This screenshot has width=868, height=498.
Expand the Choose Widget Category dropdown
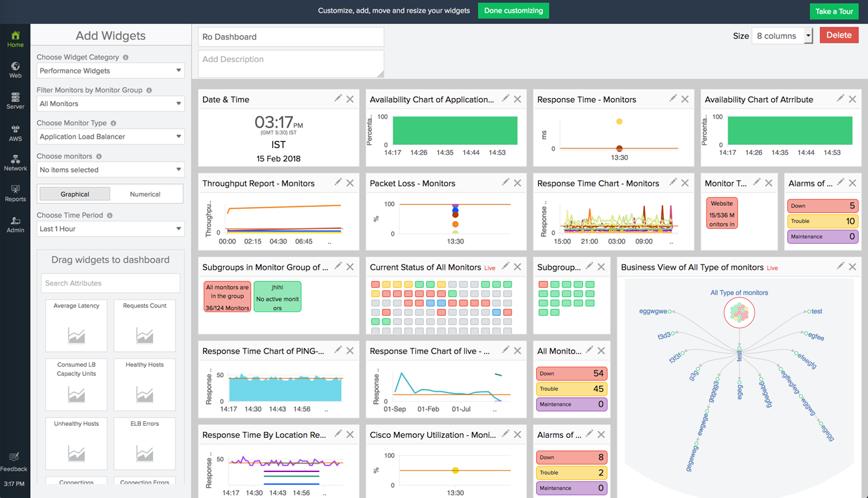(110, 71)
